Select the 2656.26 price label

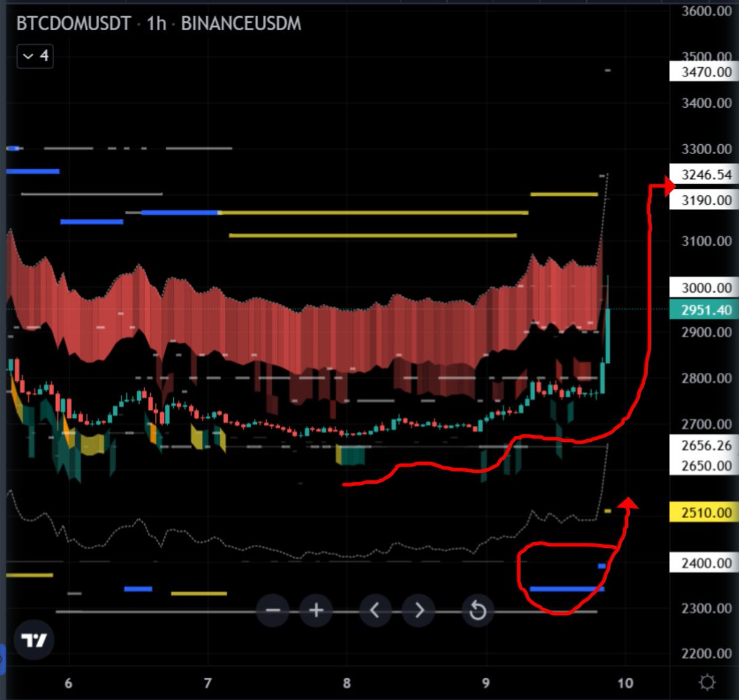704,445
